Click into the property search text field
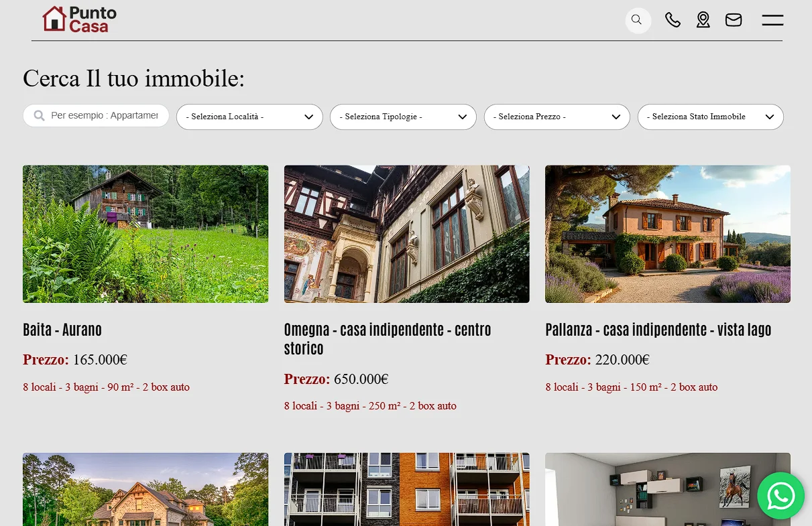Viewport: 812px width, 526px height. pyautogui.click(x=104, y=115)
